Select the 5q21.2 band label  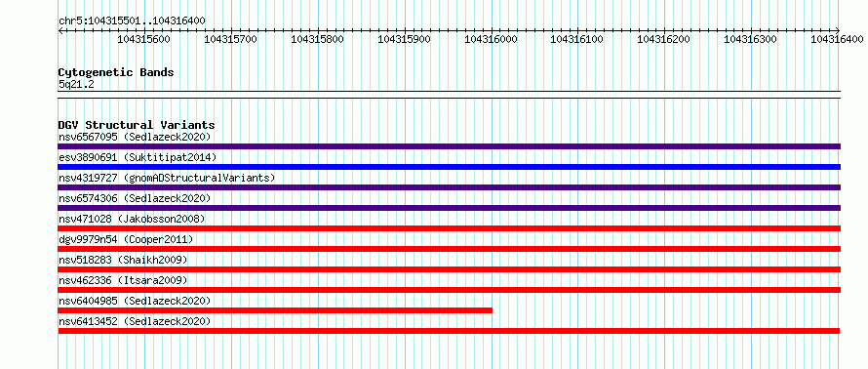76,84
